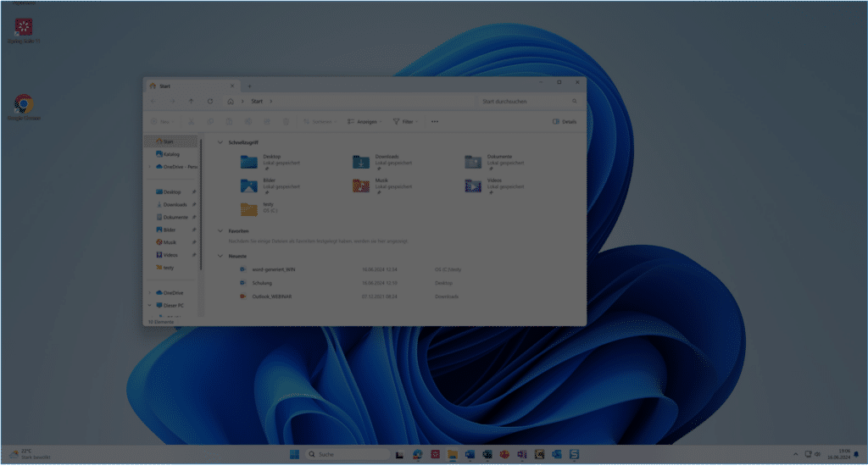The image size is (868, 471).
Task: Select Start in navigation pane
Action: pyautogui.click(x=171, y=141)
